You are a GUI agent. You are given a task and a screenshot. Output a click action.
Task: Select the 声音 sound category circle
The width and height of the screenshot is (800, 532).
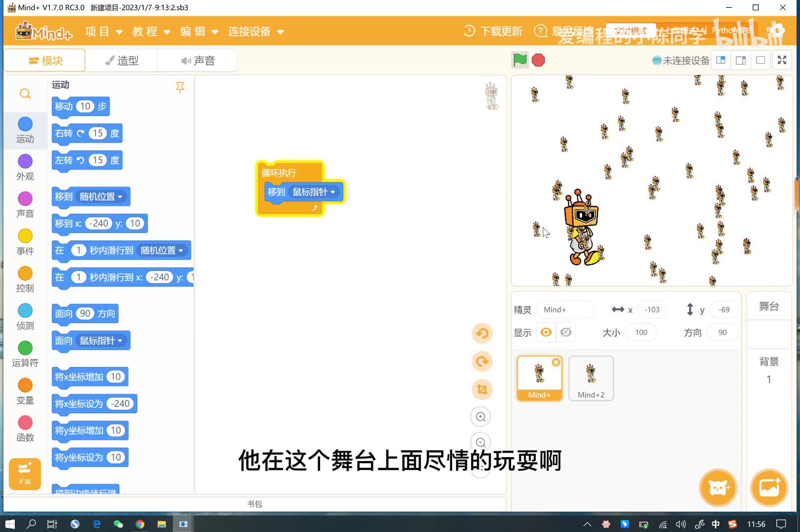point(25,199)
